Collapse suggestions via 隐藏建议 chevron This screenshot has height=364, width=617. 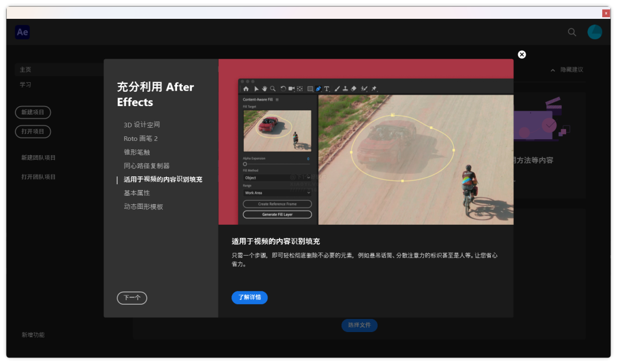[552, 70]
